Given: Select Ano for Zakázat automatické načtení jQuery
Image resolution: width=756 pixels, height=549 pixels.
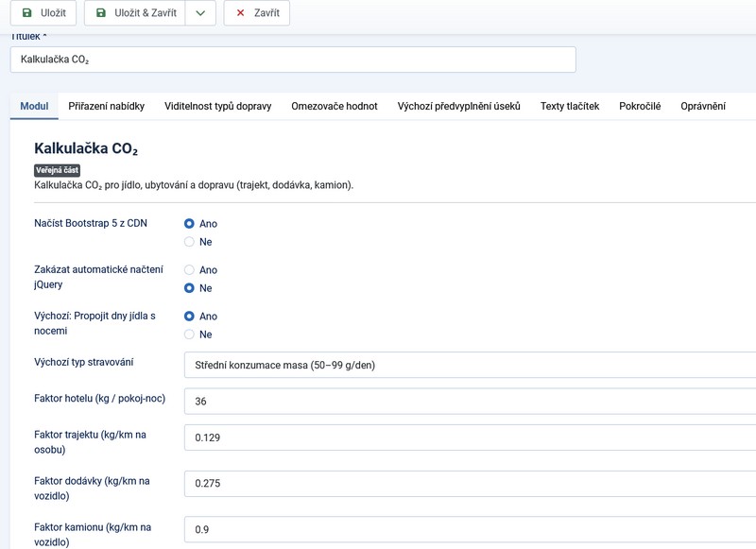Looking at the screenshot, I should (x=190, y=270).
